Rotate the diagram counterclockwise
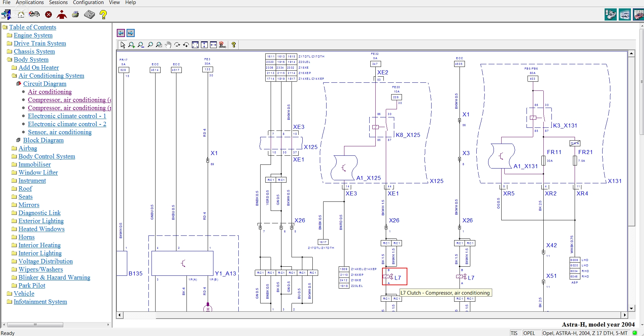This screenshot has width=644, height=336. (x=186, y=45)
